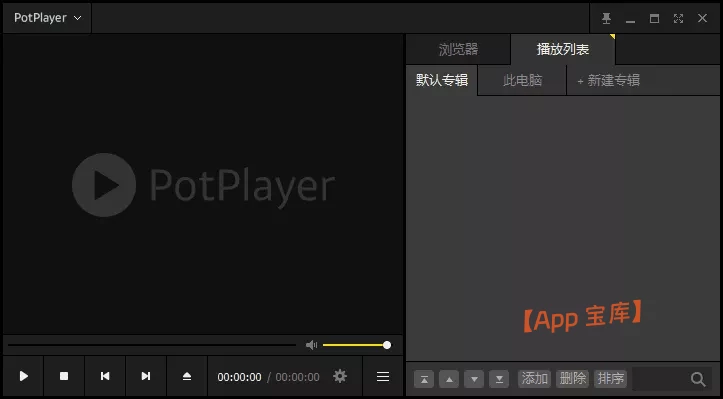Move item to top of playlist

pyautogui.click(x=424, y=379)
